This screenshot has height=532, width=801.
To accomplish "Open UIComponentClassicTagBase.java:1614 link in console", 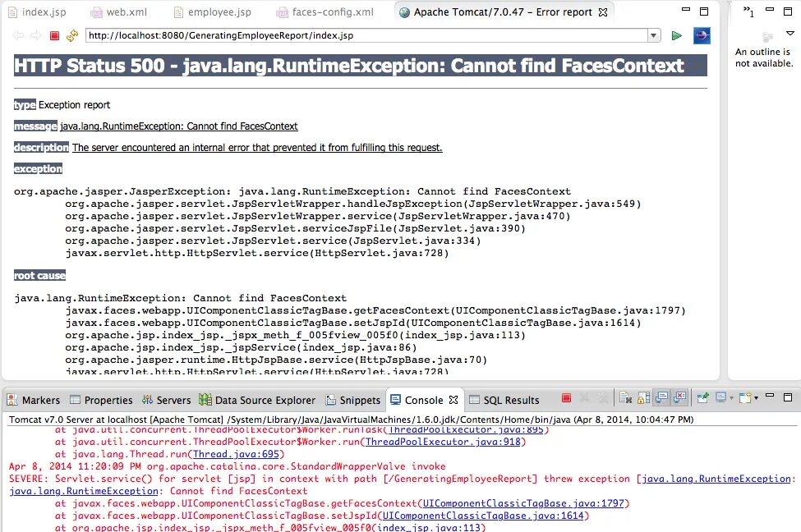I will (x=483, y=515).
